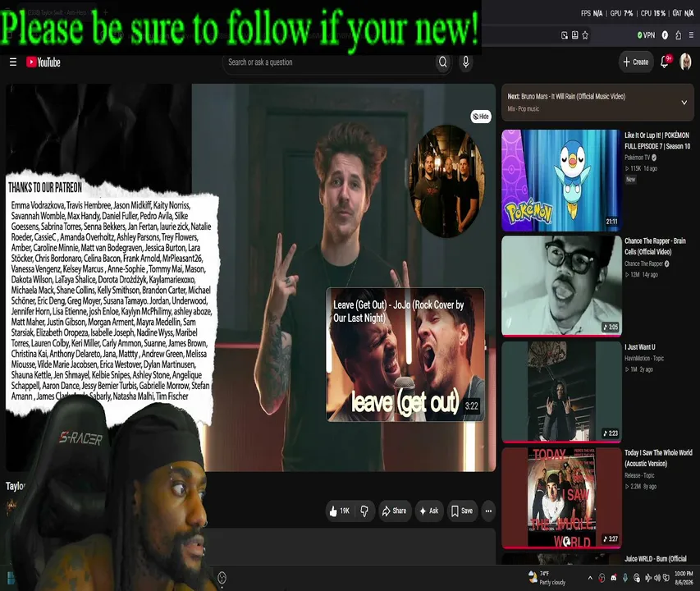This screenshot has height=591, width=700.
Task: Open Leave (Get Out) rock cover end card
Action: [405, 355]
